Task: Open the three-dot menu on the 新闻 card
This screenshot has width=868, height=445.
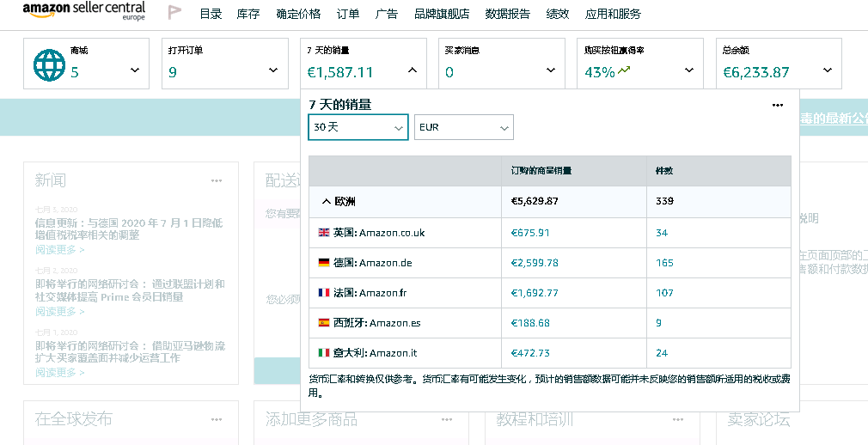Action: tap(217, 180)
